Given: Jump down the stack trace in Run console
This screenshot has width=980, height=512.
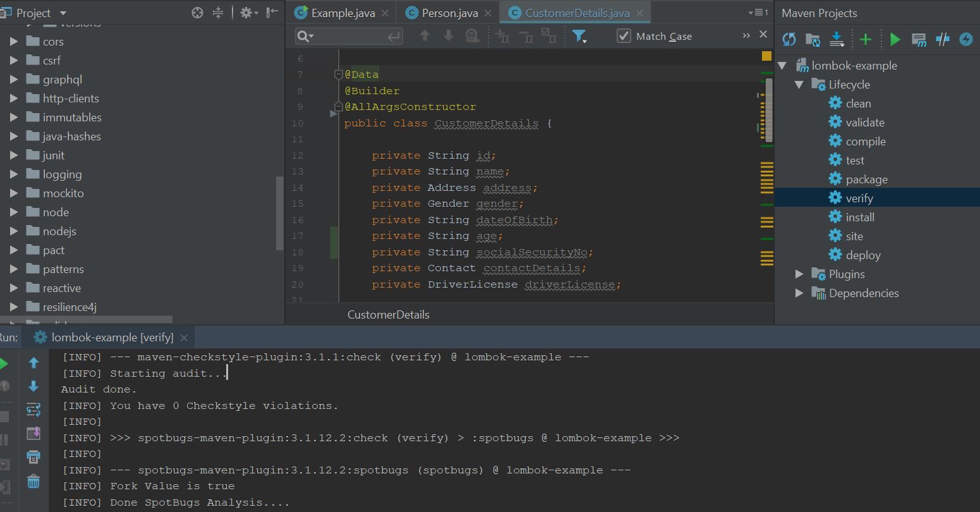Looking at the screenshot, I should [x=33, y=386].
